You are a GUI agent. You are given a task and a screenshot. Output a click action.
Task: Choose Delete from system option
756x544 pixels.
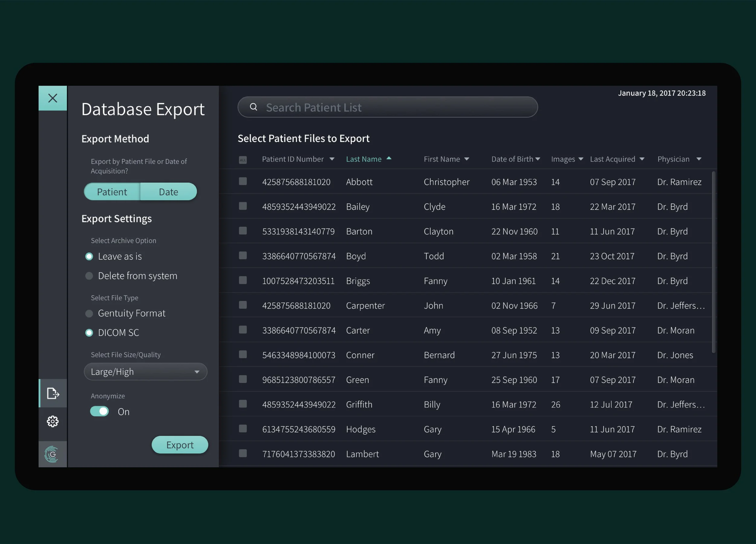[89, 276]
